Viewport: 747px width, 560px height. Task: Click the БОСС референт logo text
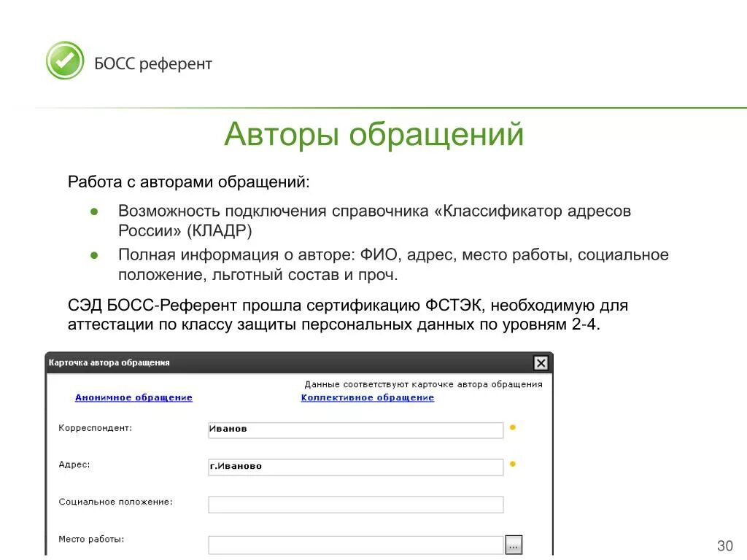153,64
